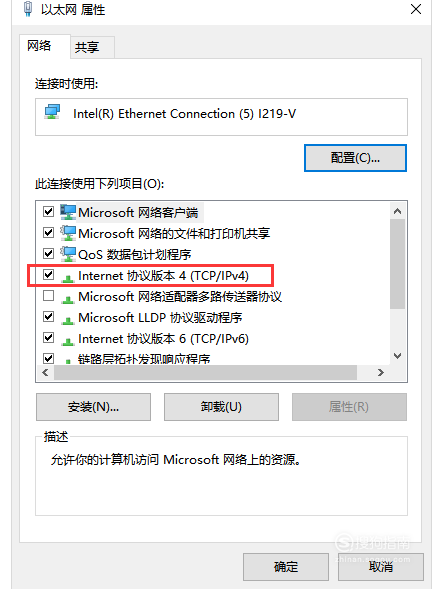
Task: Open the 配置(C)... button
Action: (355, 158)
